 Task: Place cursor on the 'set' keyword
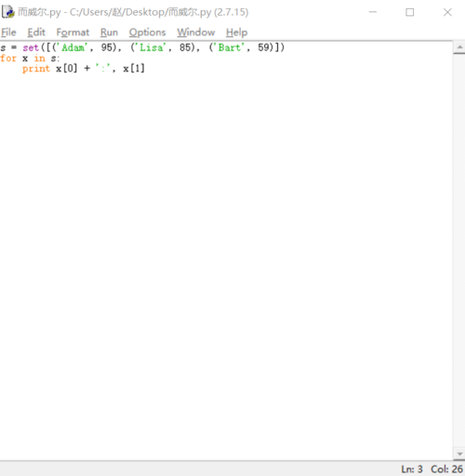31,47
